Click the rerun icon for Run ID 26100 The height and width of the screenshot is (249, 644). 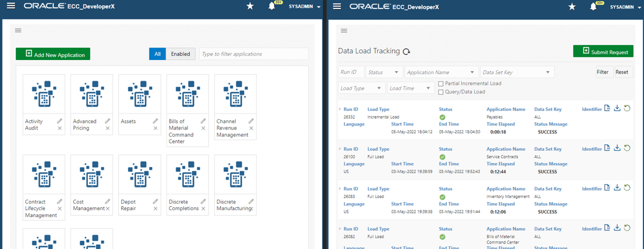click(627, 148)
